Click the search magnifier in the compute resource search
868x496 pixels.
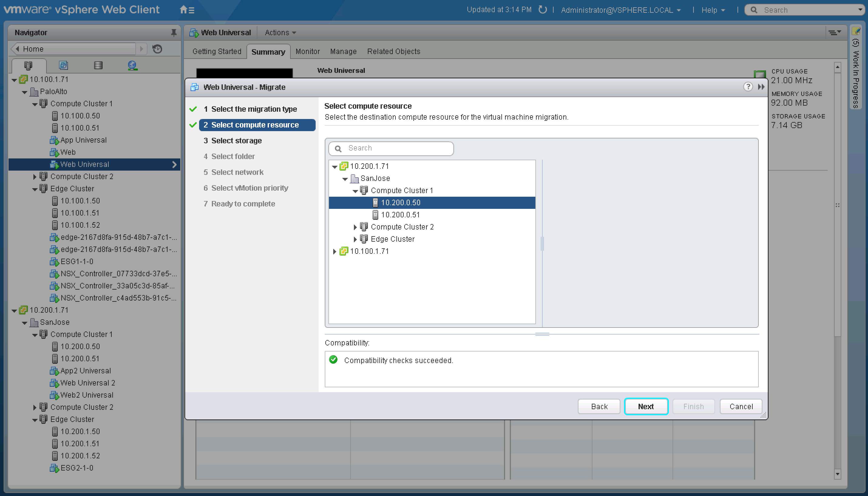(x=338, y=148)
